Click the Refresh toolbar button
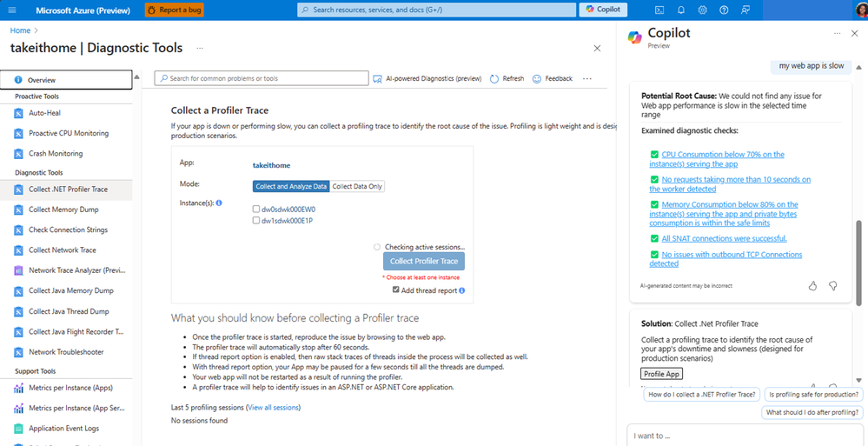 [x=507, y=78]
